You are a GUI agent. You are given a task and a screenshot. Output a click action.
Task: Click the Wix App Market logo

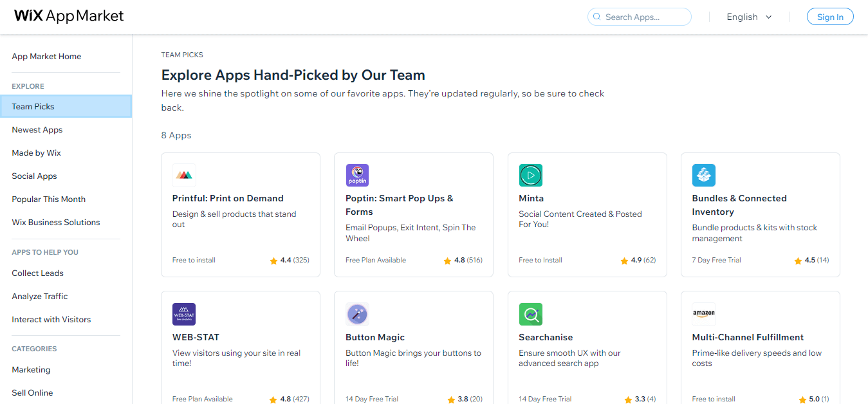click(x=69, y=16)
